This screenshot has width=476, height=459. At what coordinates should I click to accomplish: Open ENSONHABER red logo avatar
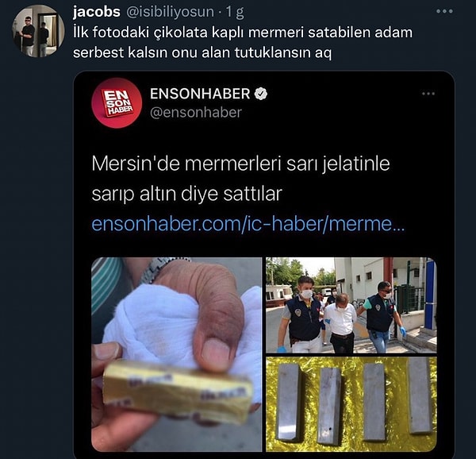(x=117, y=102)
